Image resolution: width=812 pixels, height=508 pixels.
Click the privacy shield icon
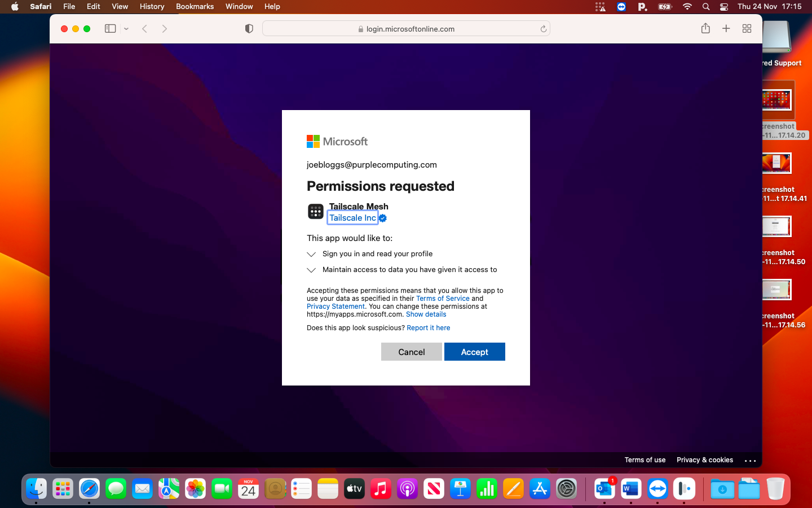(249, 29)
